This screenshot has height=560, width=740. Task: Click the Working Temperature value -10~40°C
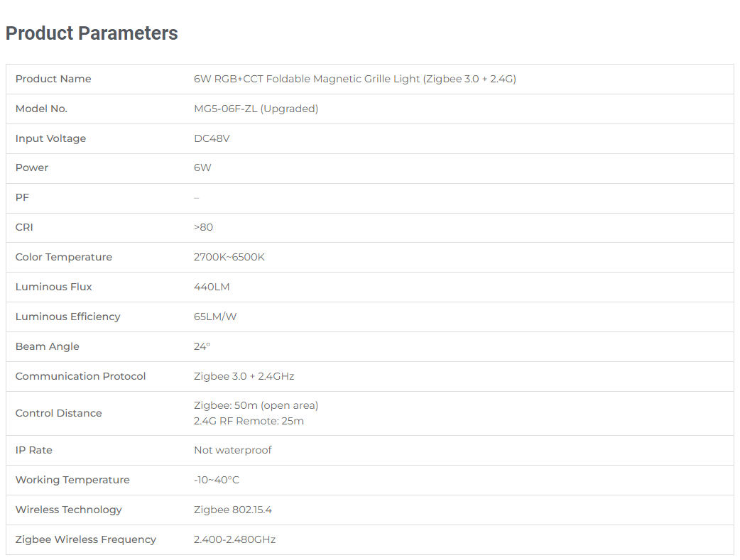click(217, 480)
